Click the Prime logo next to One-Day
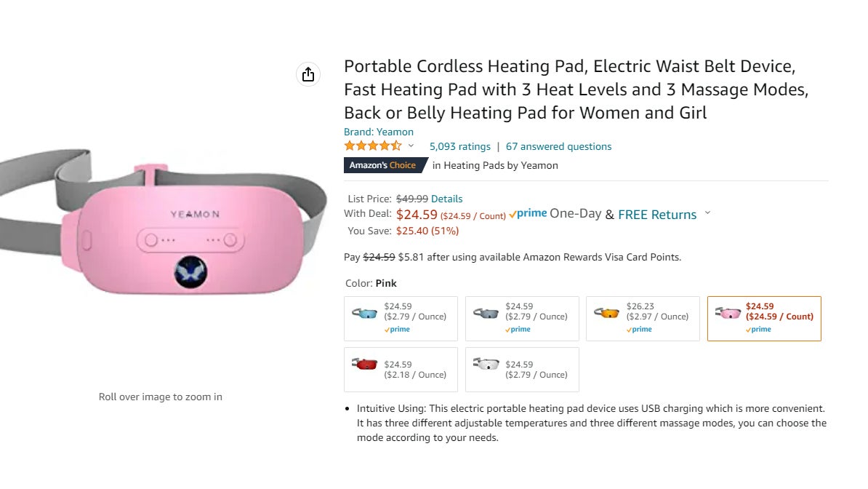The height and width of the screenshot is (489, 868). (x=527, y=212)
